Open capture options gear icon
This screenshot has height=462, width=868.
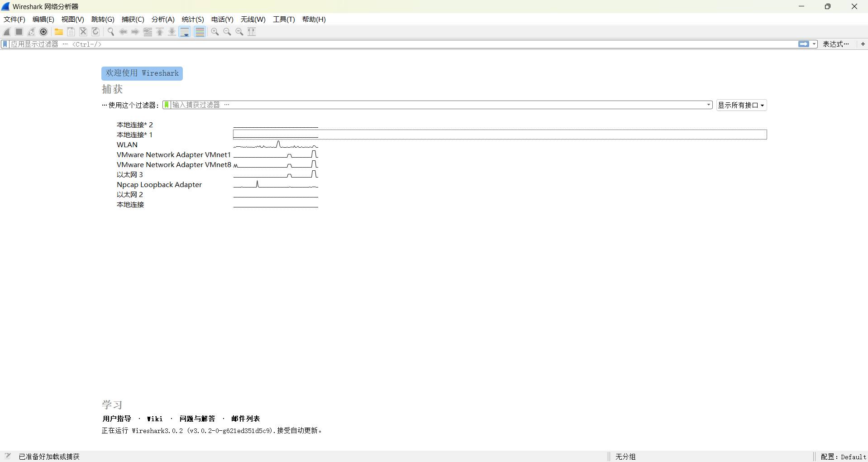(43, 32)
